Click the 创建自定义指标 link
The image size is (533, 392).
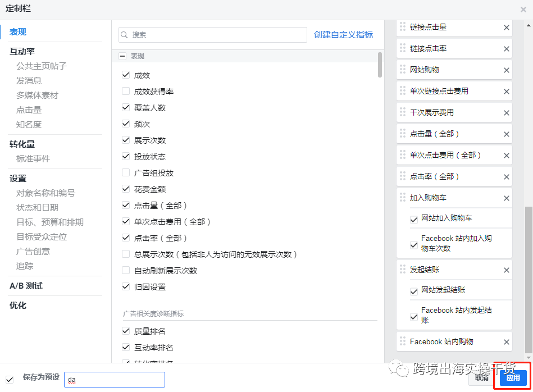coord(343,34)
